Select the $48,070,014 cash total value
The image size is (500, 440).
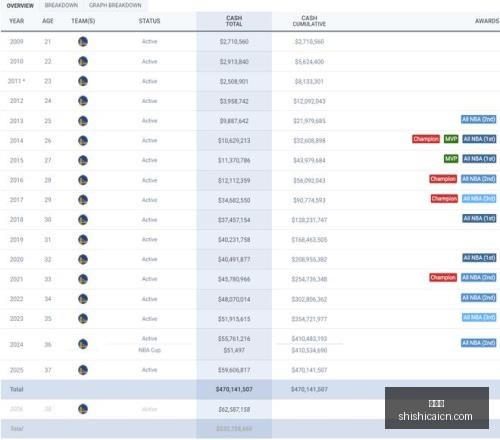pos(234,299)
